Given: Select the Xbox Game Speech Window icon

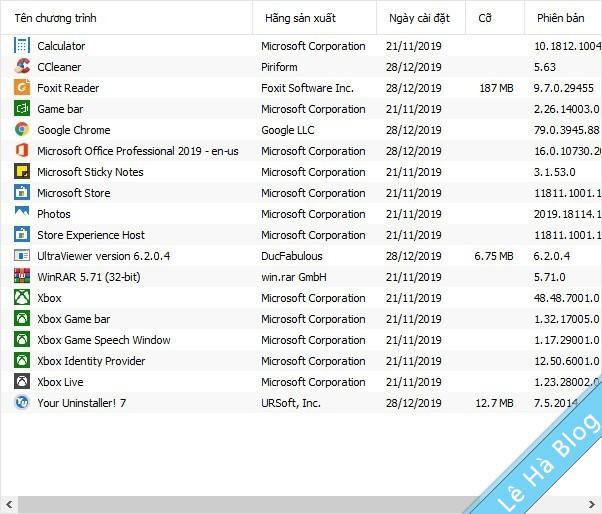Looking at the screenshot, I should coord(22,339).
